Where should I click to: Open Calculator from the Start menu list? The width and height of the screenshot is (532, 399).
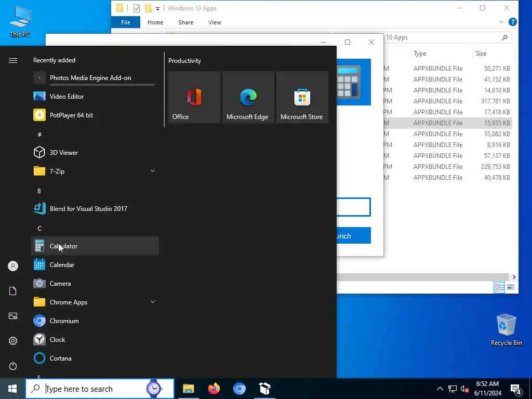click(95, 246)
